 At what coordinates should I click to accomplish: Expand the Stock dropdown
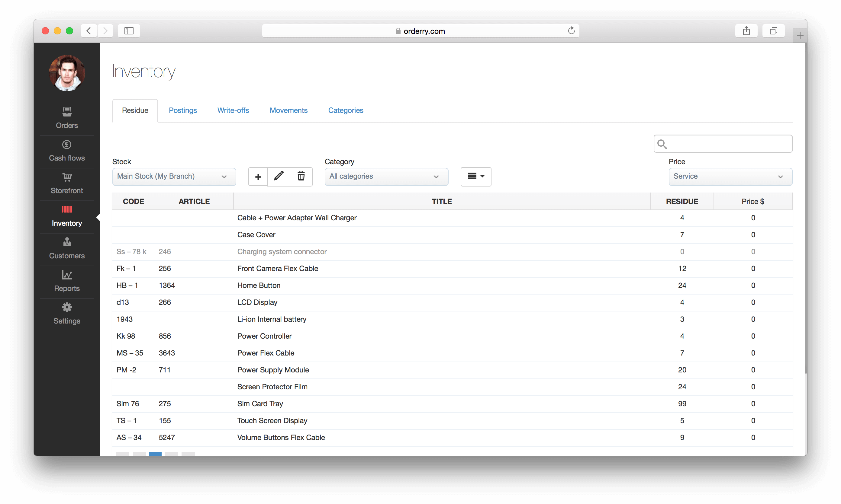pyautogui.click(x=174, y=177)
